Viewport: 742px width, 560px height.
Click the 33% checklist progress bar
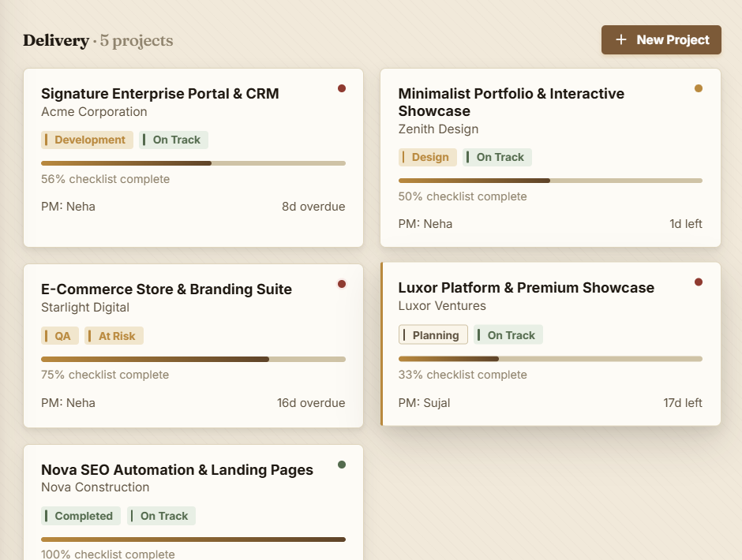coord(550,359)
